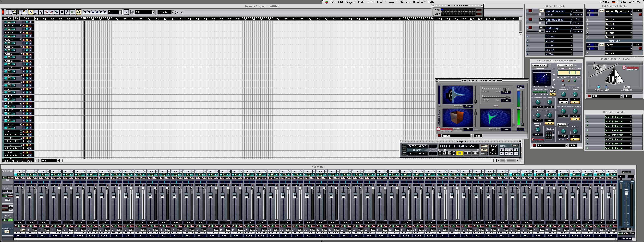Toggle Meter Hold On button
Image resolution: width=644 pixels, height=242 pixels.
click(10, 220)
